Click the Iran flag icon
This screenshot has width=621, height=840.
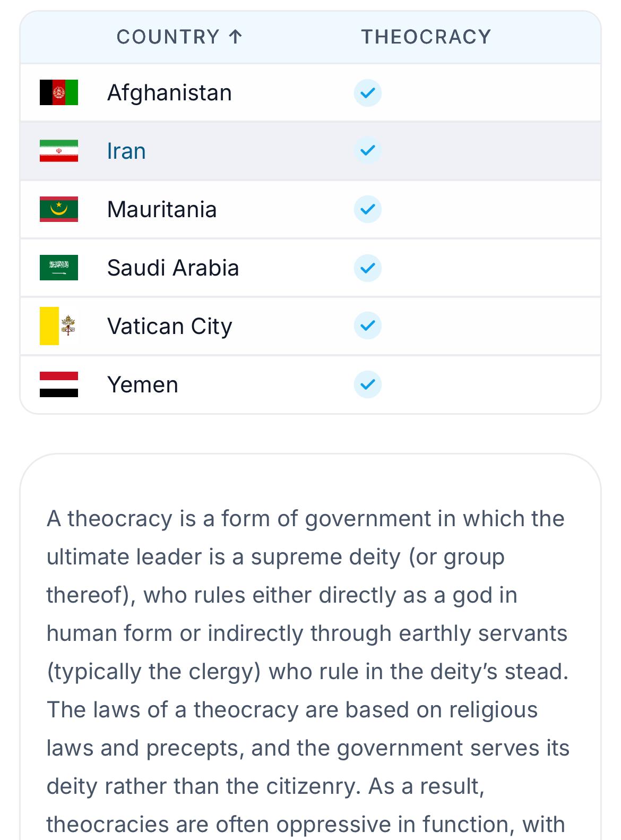(x=59, y=151)
